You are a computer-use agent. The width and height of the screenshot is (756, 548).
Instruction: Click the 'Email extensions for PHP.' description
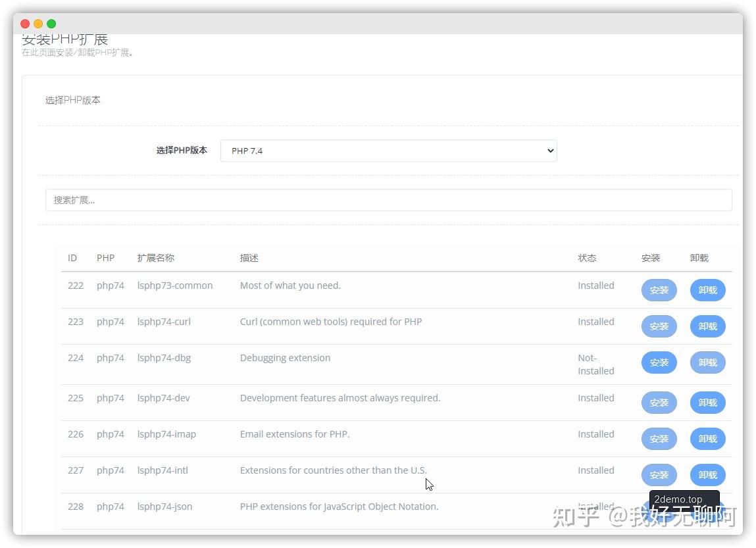295,434
